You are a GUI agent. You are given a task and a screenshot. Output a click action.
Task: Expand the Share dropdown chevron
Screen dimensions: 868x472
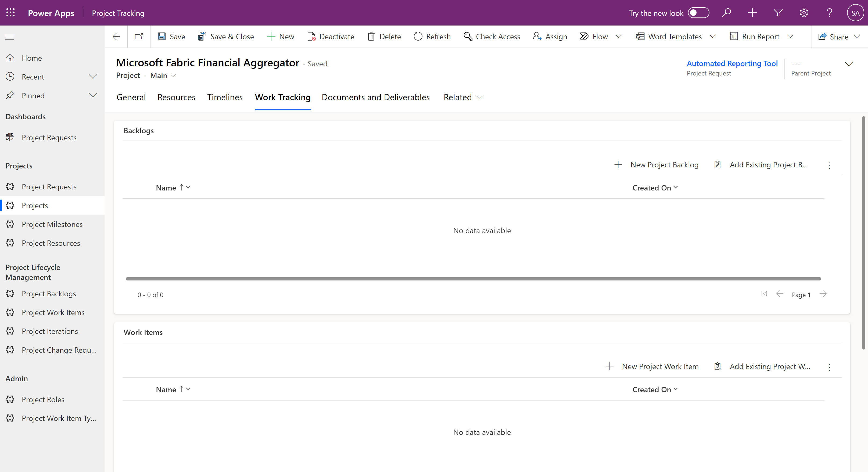pos(857,36)
